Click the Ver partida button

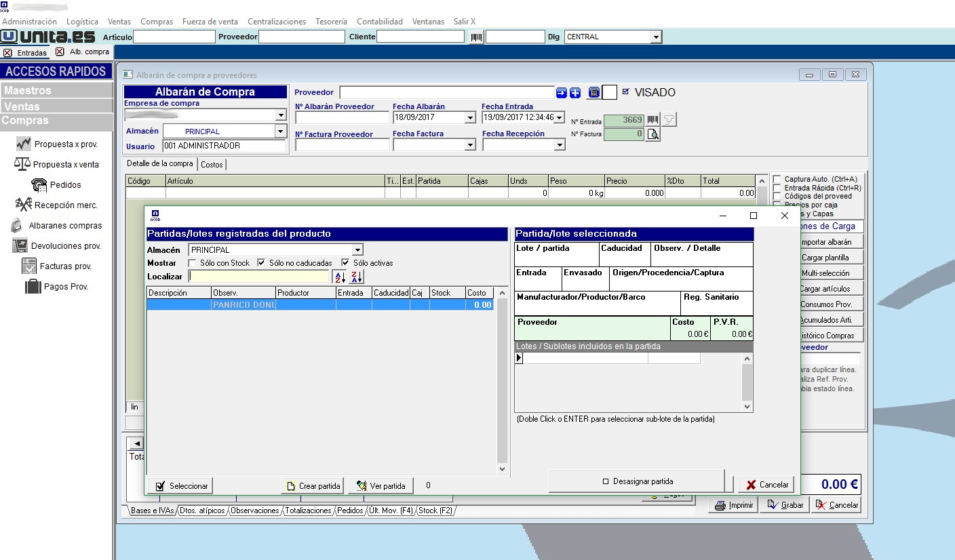coord(381,485)
